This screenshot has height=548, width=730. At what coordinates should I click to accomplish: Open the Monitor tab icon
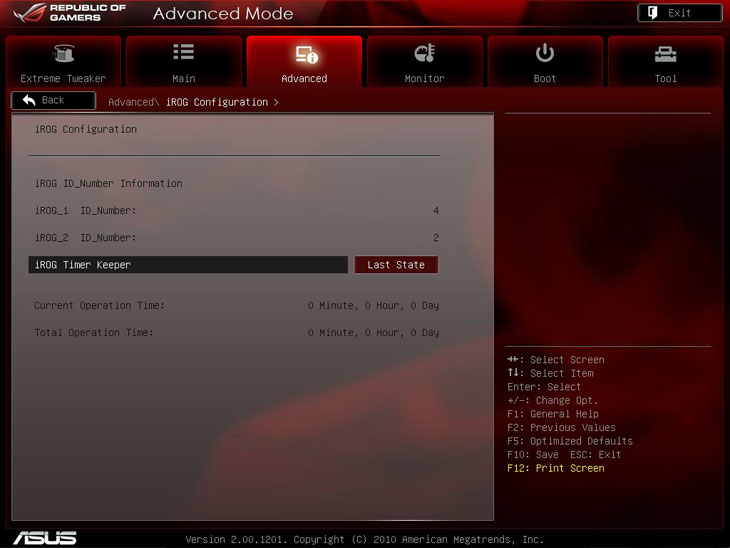click(424, 54)
